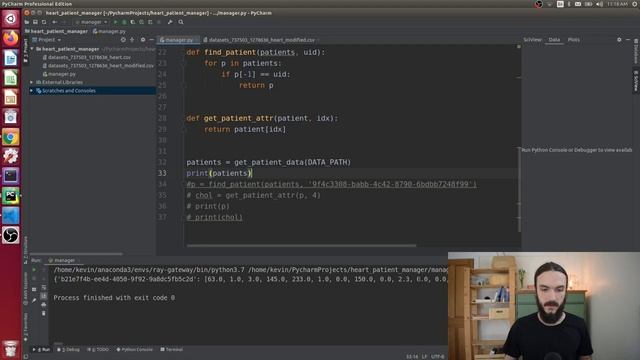Synchronize files with the refresh toolbar icon
Image resolution: width=640 pixels, height=360 pixels.
pos(44,22)
